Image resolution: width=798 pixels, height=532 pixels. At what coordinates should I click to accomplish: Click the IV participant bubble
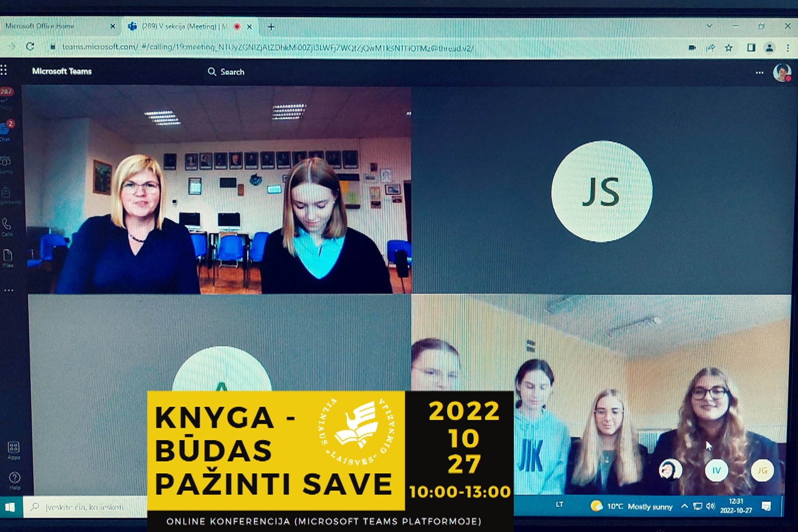click(716, 470)
